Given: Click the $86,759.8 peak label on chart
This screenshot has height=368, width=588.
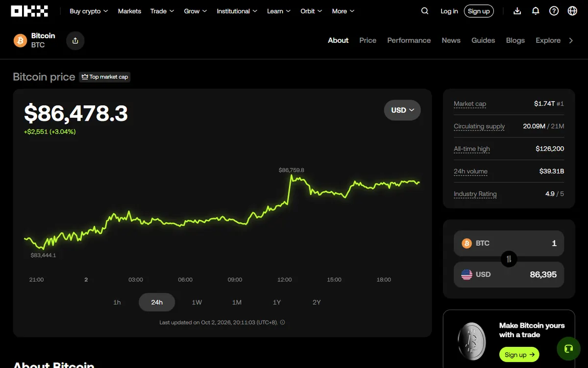Looking at the screenshot, I should click(x=292, y=170).
